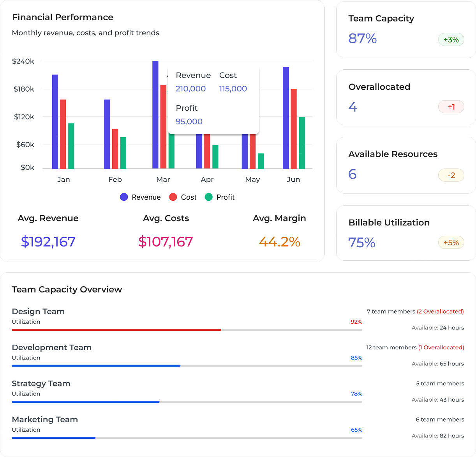Image resolution: width=476 pixels, height=457 pixels.
Task: Toggle the Cost legend dot
Action: [173, 197]
